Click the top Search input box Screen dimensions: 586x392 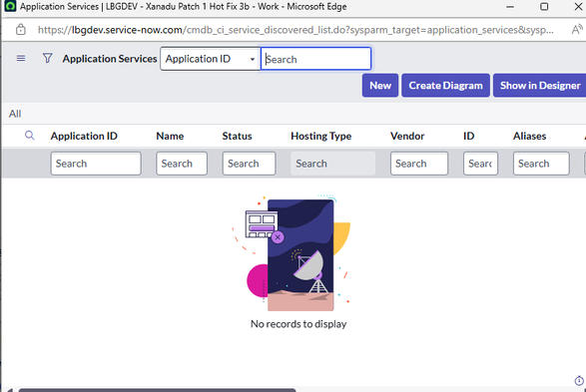pos(315,59)
